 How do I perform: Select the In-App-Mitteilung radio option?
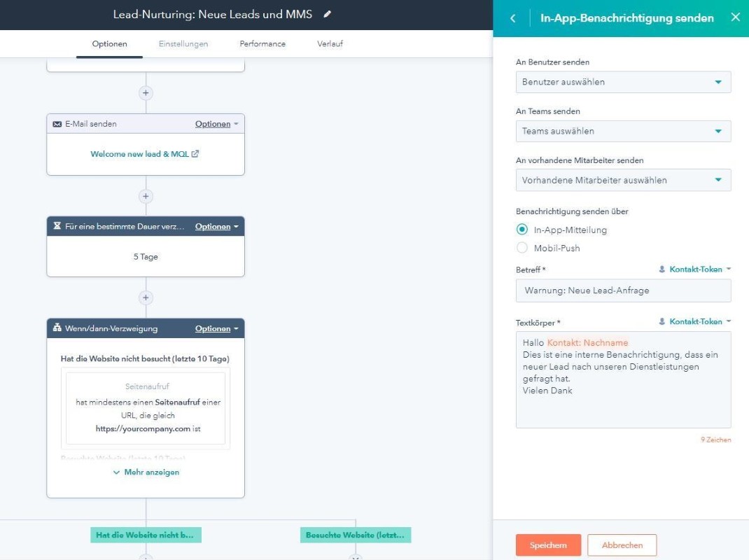tap(522, 230)
